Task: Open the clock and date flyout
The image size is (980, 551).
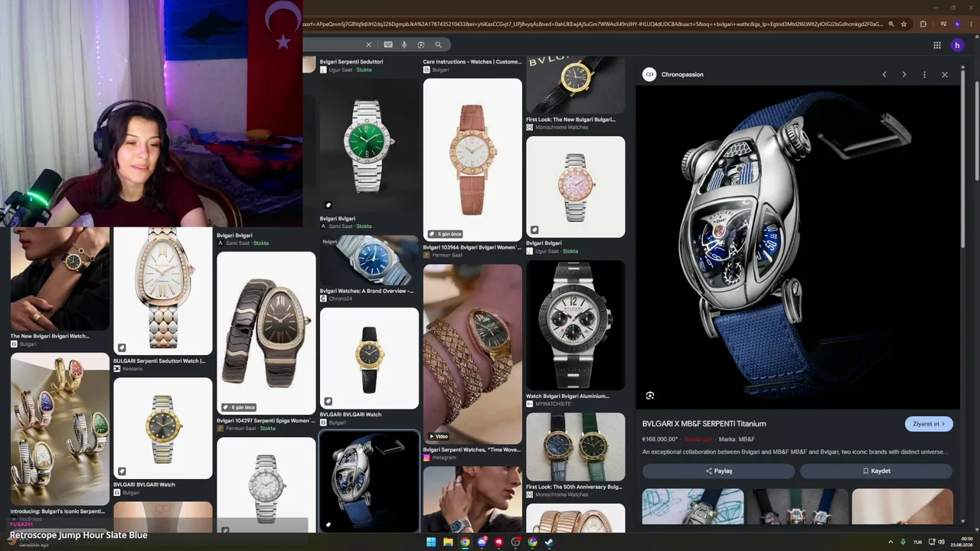Action: (x=962, y=542)
